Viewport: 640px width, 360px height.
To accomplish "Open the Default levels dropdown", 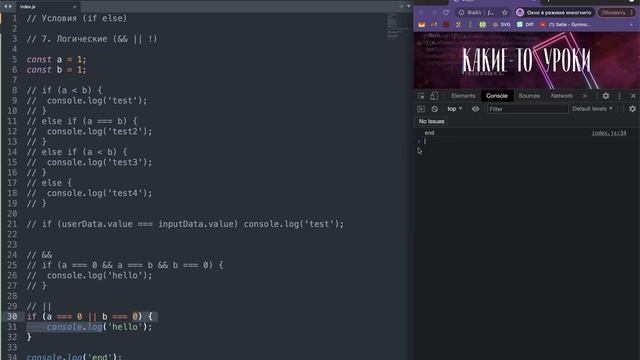I will [592, 109].
